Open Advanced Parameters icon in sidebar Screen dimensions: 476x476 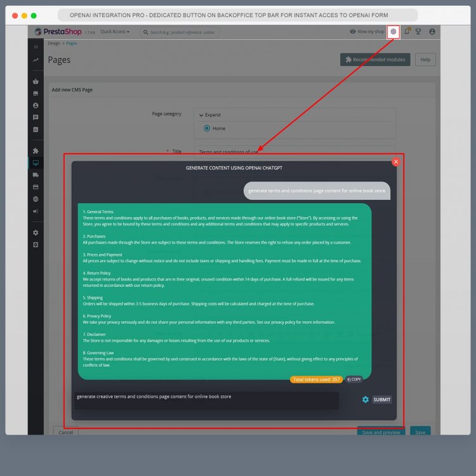(36, 245)
